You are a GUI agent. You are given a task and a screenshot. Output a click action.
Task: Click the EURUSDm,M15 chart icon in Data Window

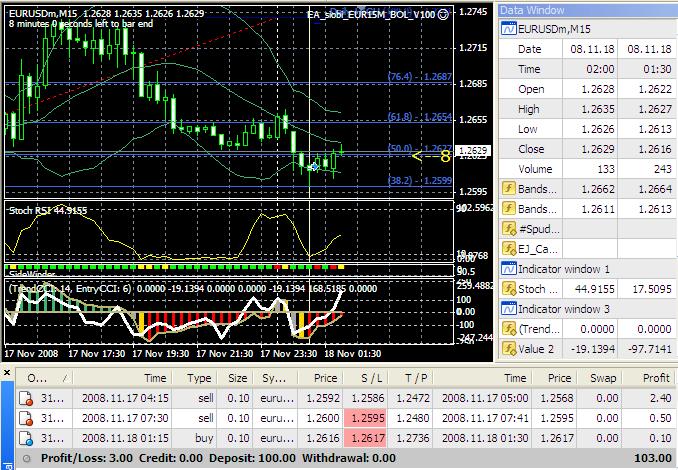click(508, 29)
